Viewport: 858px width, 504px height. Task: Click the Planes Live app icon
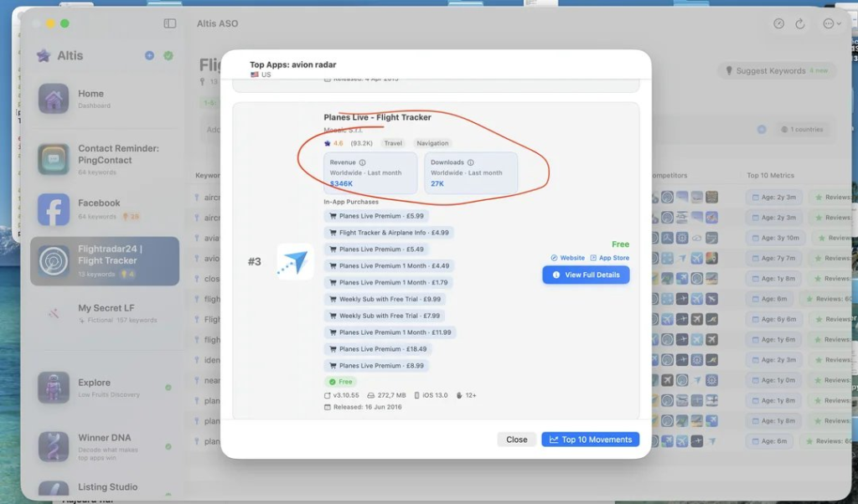pyautogui.click(x=296, y=262)
